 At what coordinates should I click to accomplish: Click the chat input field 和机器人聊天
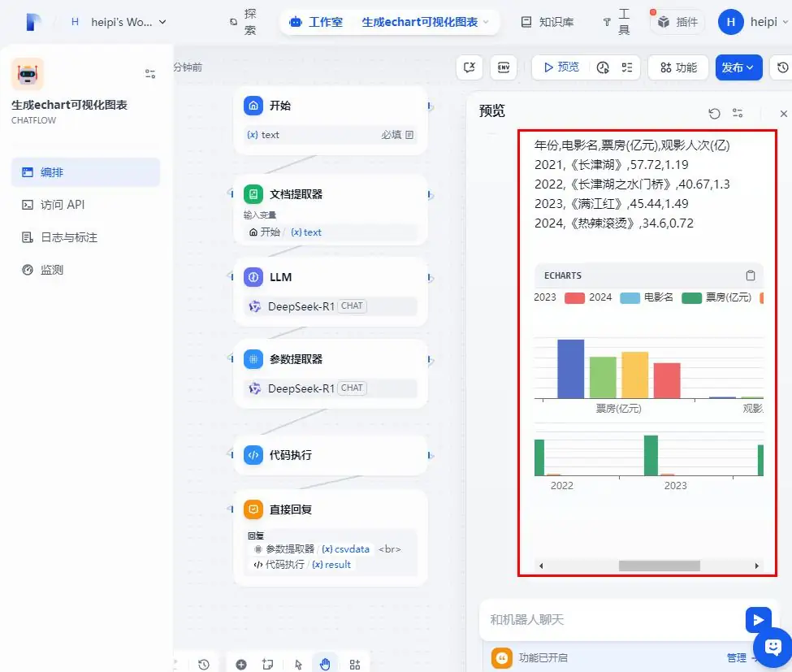(x=634, y=619)
